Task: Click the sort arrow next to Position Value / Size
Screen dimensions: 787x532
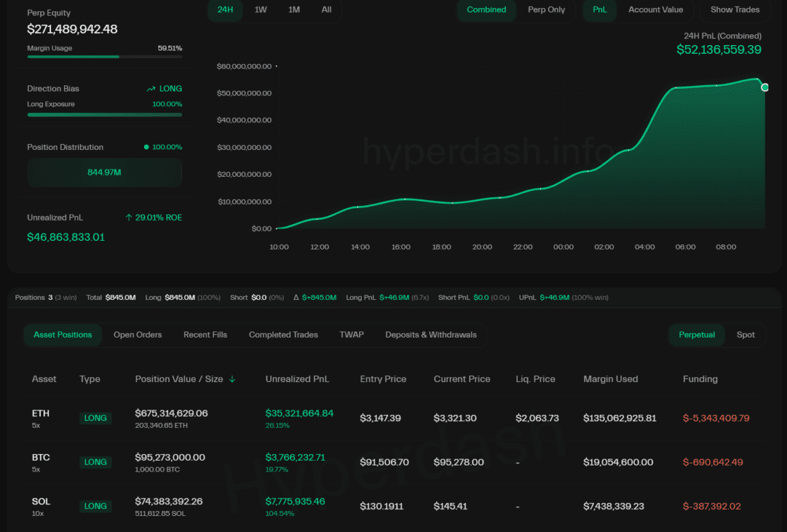Action: (232, 379)
